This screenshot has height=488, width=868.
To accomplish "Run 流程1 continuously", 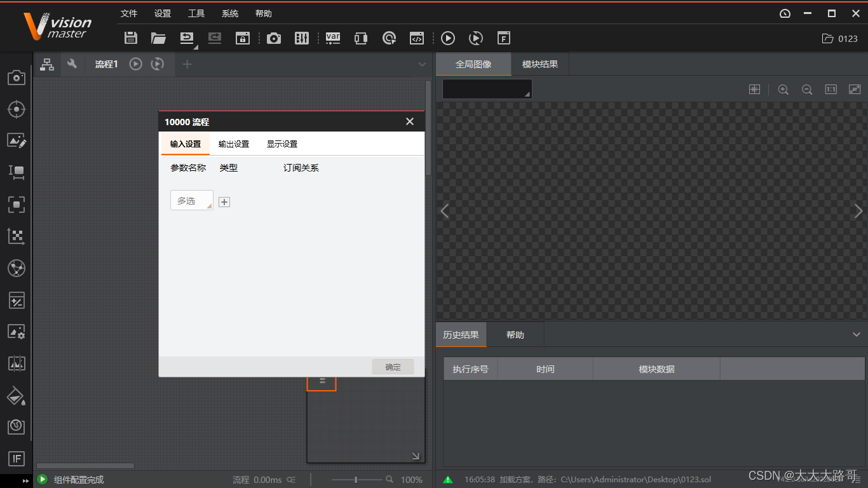I will pyautogui.click(x=158, y=64).
